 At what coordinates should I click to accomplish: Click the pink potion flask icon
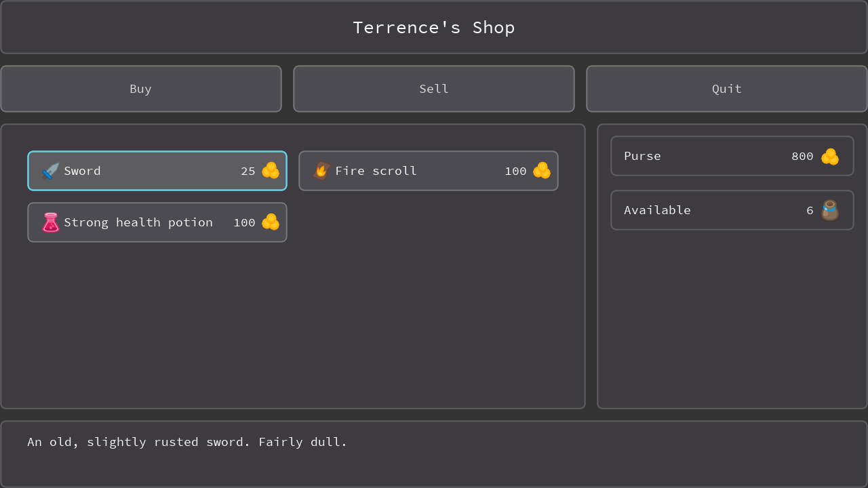50,222
